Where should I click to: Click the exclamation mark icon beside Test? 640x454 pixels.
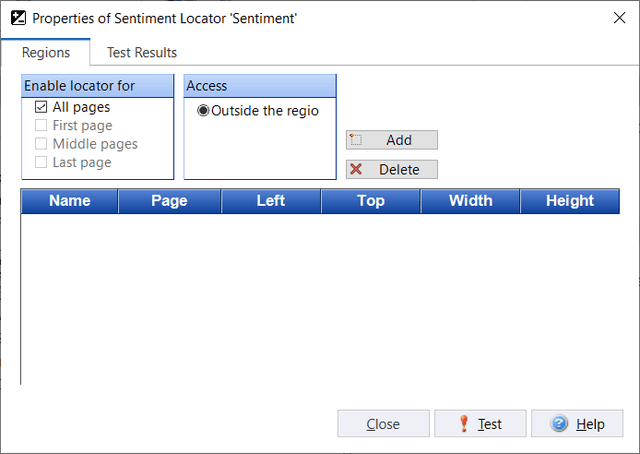coord(464,424)
